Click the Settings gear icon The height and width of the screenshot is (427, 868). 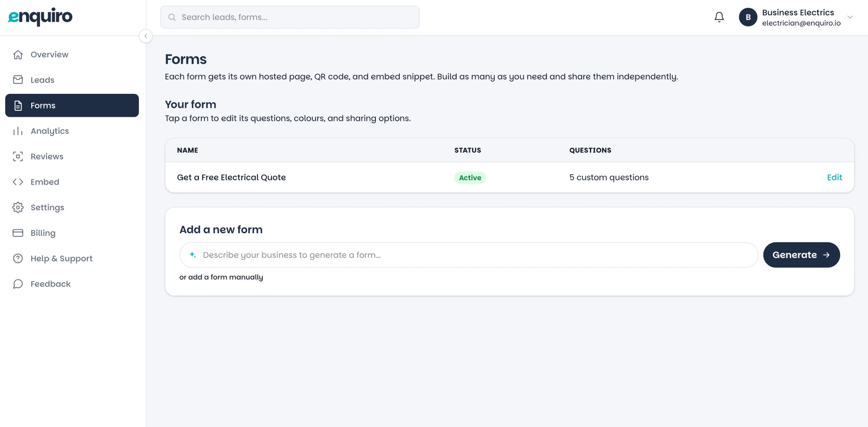tap(18, 208)
